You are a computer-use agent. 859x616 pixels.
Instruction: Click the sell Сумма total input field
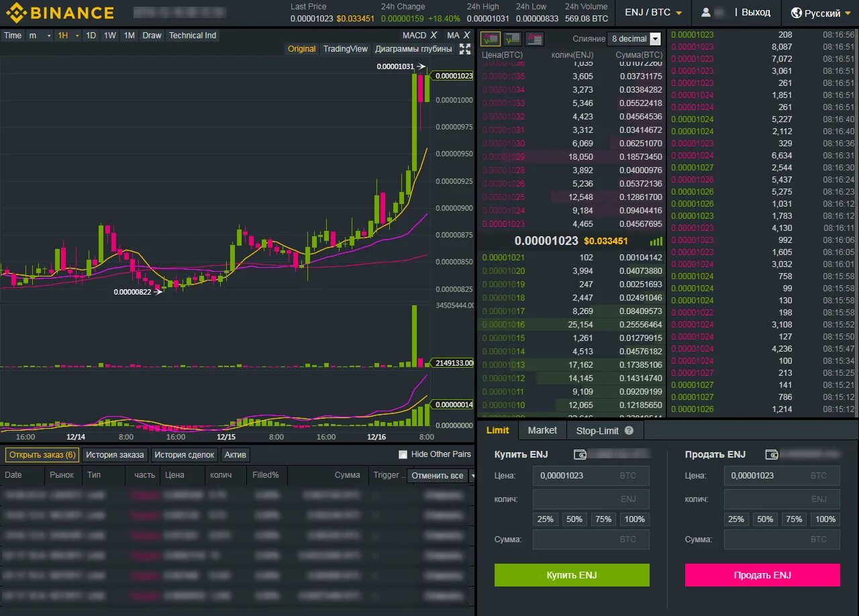[782, 540]
